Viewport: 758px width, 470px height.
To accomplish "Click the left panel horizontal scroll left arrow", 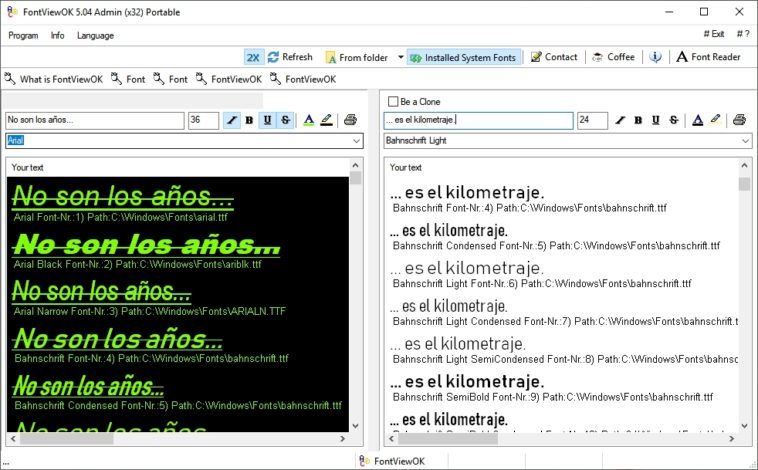I will [x=13, y=439].
